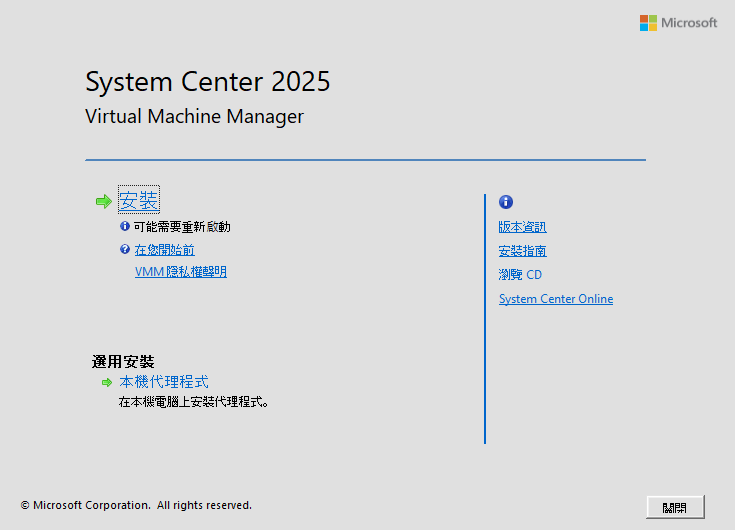The image size is (735, 530).
Task: Click the green arrow beside 本機代理程式
Action: click(x=107, y=382)
